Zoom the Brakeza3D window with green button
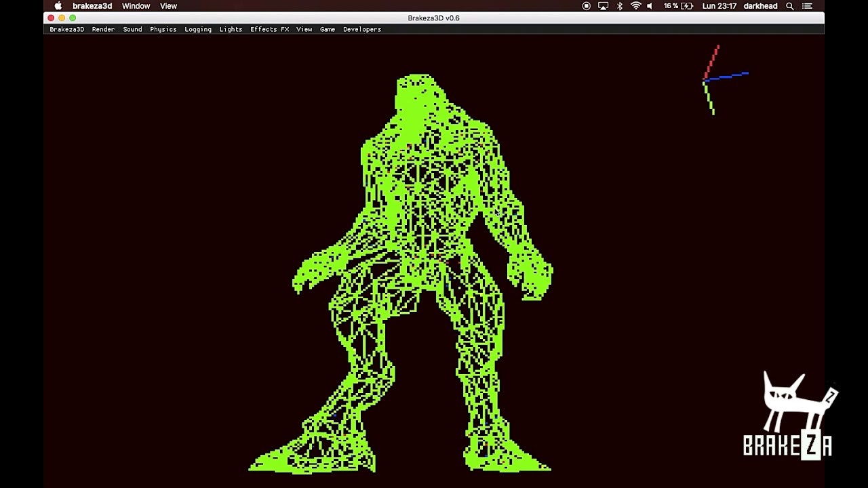 73,18
